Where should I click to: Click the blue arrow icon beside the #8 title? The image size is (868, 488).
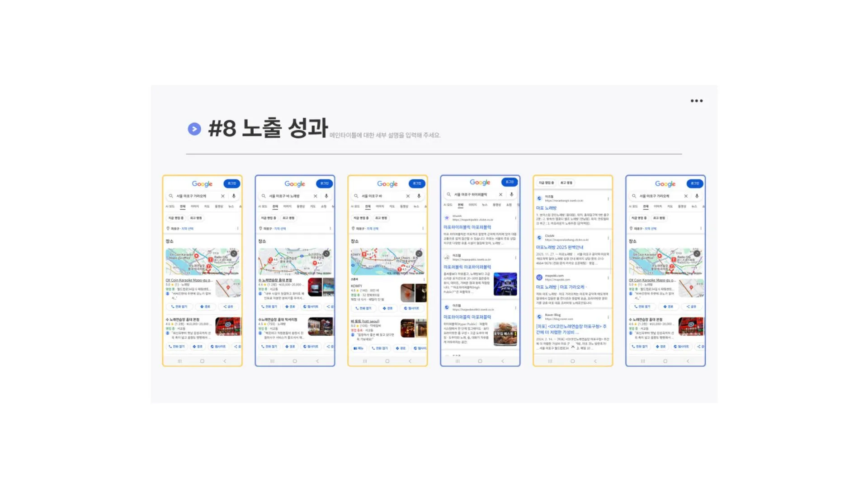tap(194, 129)
